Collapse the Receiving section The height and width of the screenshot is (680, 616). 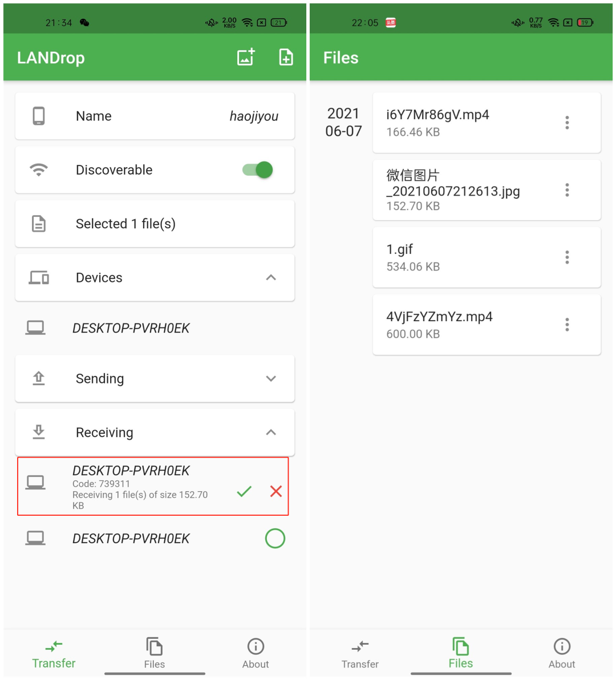271,432
